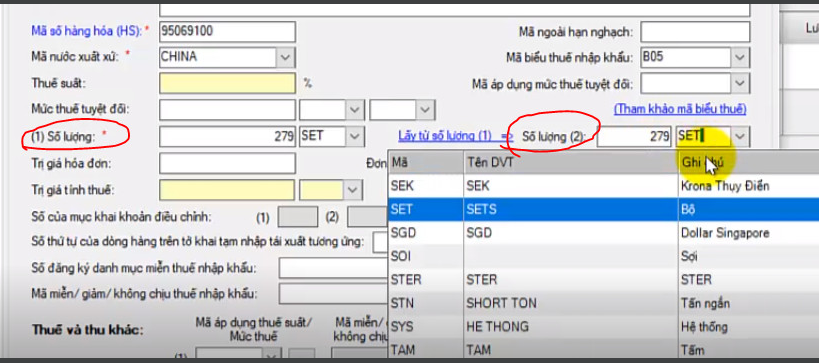Click the Lấy từ số lượng (1) link

(x=444, y=136)
